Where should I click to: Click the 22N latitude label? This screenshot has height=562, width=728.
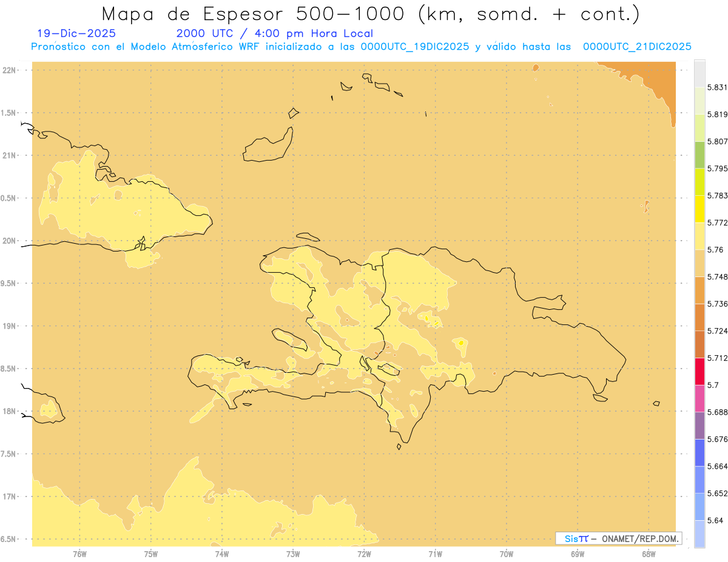10,70
